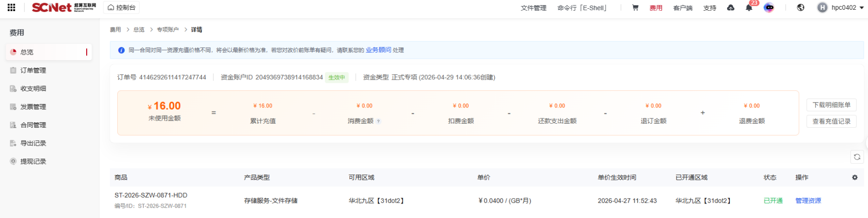Click the ¥16.00 未使用金额 value

pyautogui.click(x=164, y=106)
